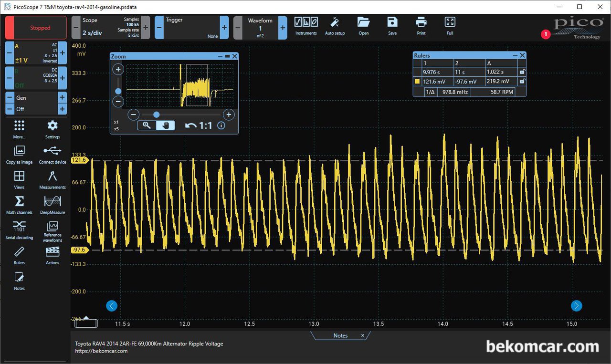
Task: Open Math channels
Action: pyautogui.click(x=19, y=205)
